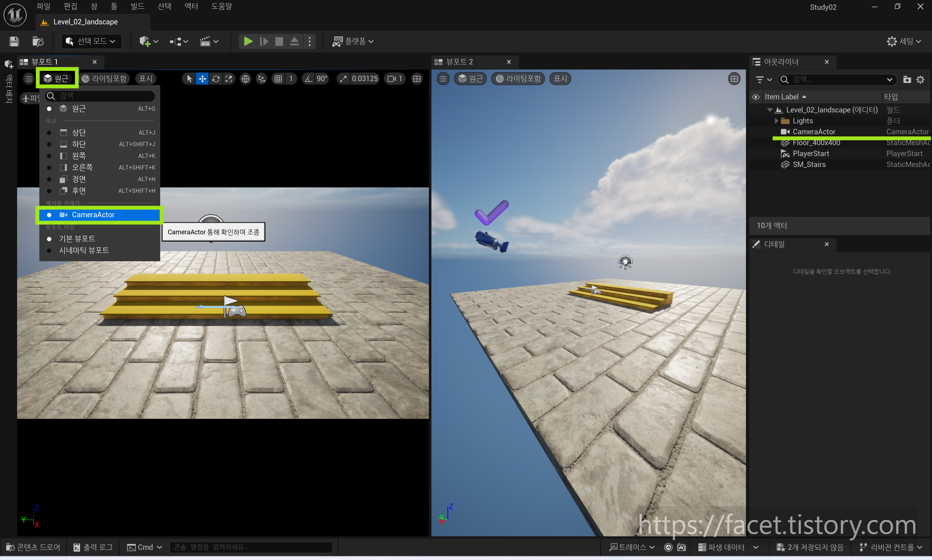Open Outliner settings gear icon
This screenshot has width=932, height=560.
coord(920,79)
